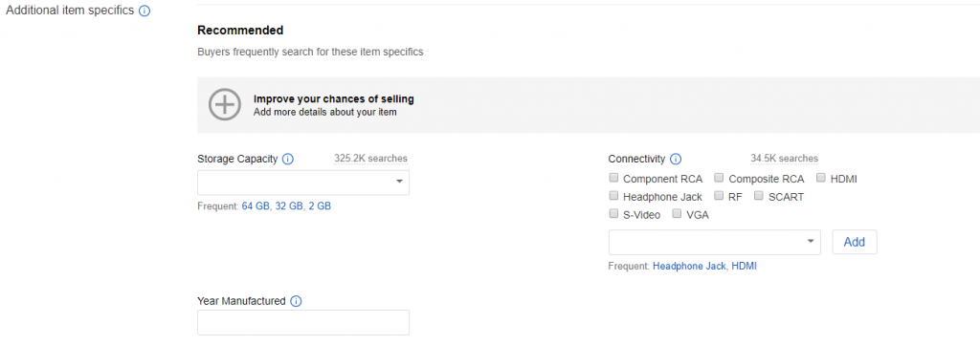The image size is (980, 345).
Task: Choose the frequent 64 GB storage link
Action: (256, 205)
